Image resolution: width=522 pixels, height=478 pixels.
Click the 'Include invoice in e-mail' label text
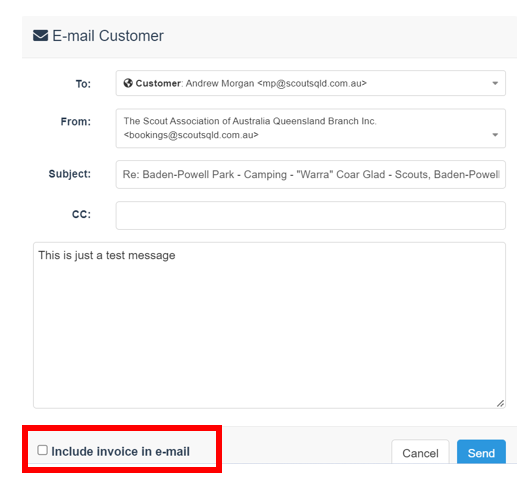pyautogui.click(x=120, y=451)
